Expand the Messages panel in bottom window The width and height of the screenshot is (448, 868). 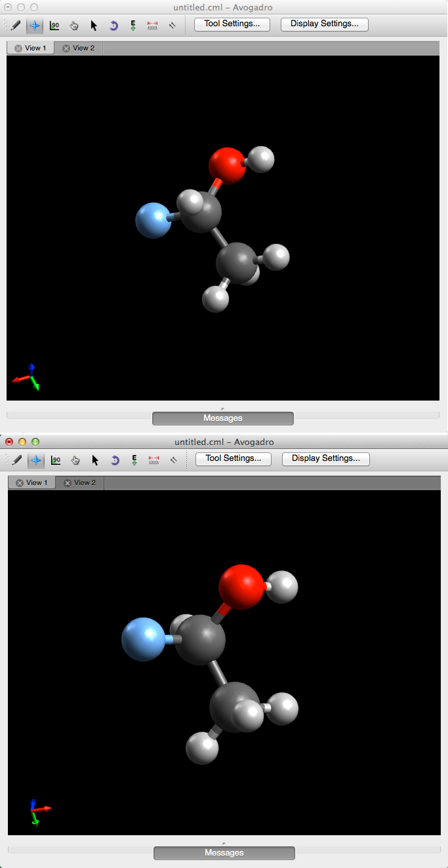click(224, 853)
